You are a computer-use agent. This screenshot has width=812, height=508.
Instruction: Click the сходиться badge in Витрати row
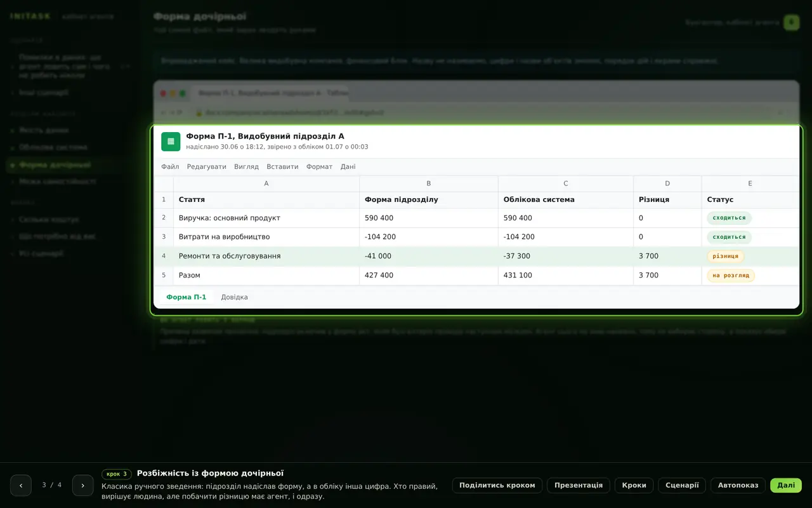(x=729, y=237)
